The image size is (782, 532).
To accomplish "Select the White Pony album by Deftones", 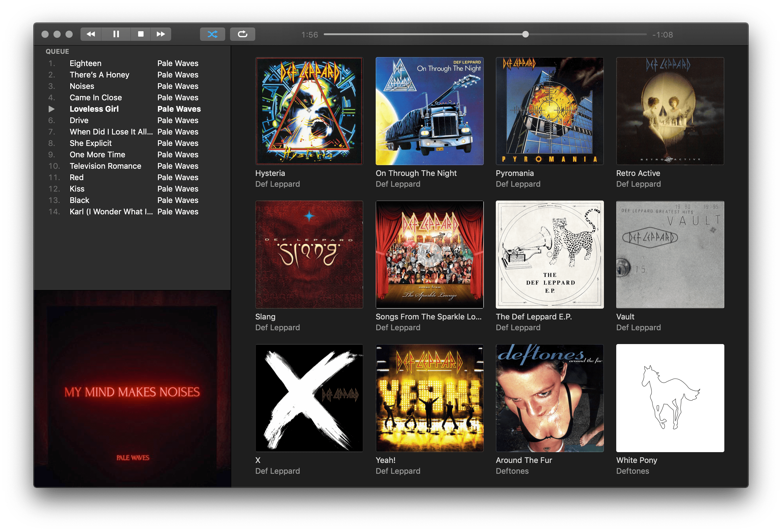I will (x=670, y=397).
